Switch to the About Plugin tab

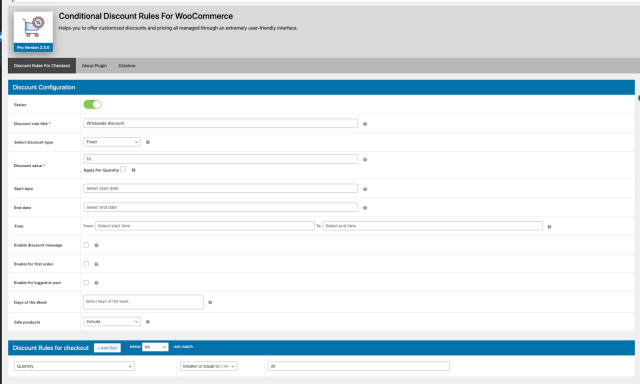point(94,66)
